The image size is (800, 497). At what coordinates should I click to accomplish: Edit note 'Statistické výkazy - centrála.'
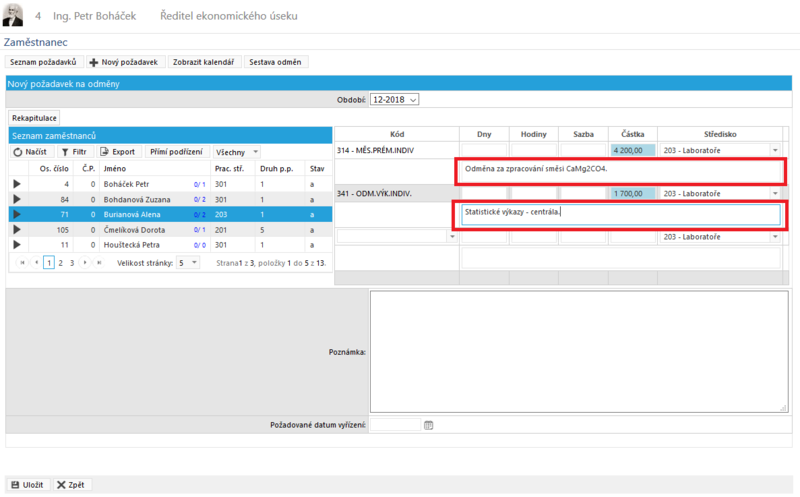point(620,215)
